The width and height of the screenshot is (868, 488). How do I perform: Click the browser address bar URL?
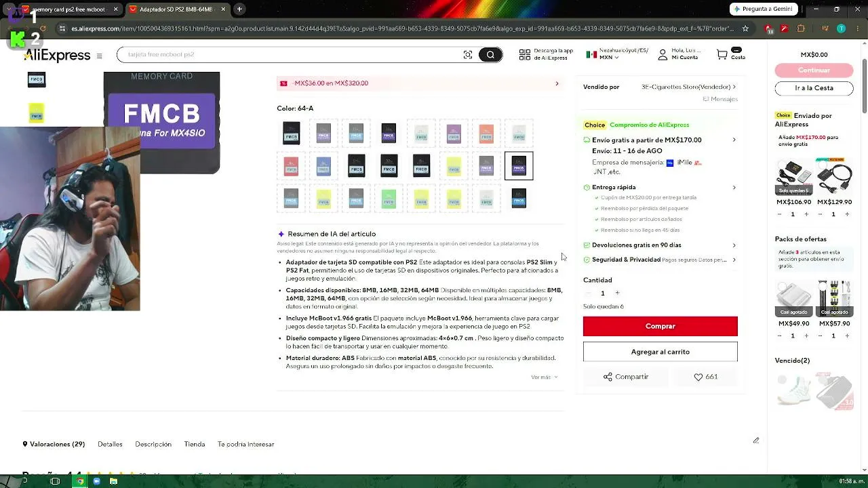click(x=403, y=28)
